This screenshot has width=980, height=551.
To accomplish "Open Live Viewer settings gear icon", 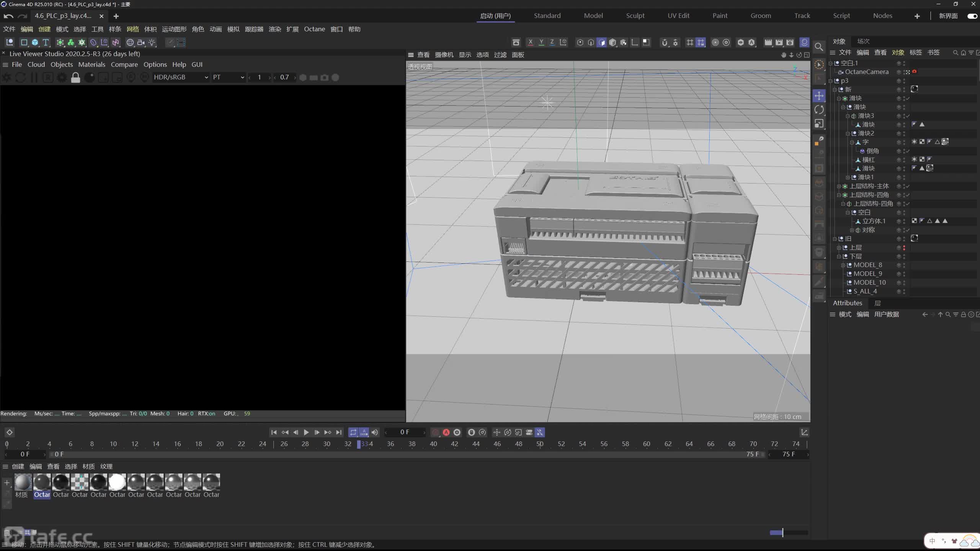I will 62,78.
